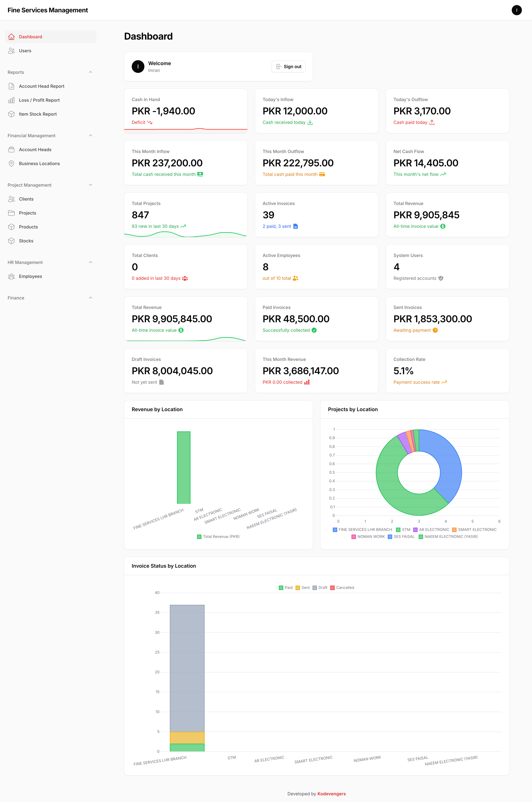Image resolution: width=532 pixels, height=802 pixels.
Task: Click the Cash paid today upload icon
Action: (x=432, y=122)
